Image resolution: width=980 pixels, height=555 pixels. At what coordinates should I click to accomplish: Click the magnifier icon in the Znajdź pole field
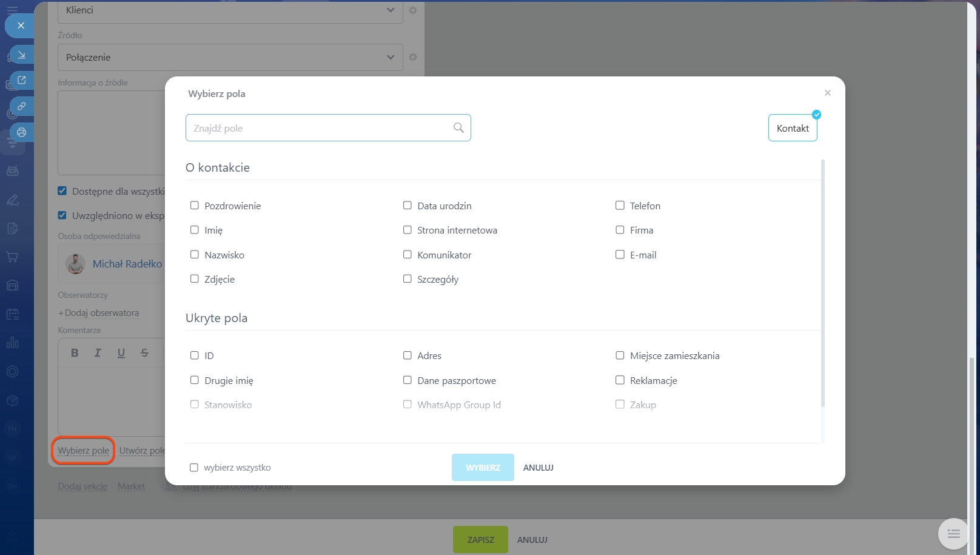coord(458,127)
